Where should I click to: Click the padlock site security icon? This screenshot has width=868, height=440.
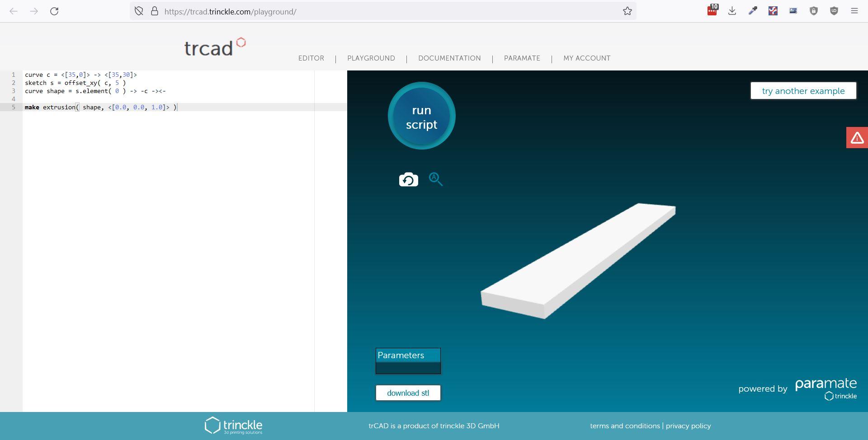point(154,11)
